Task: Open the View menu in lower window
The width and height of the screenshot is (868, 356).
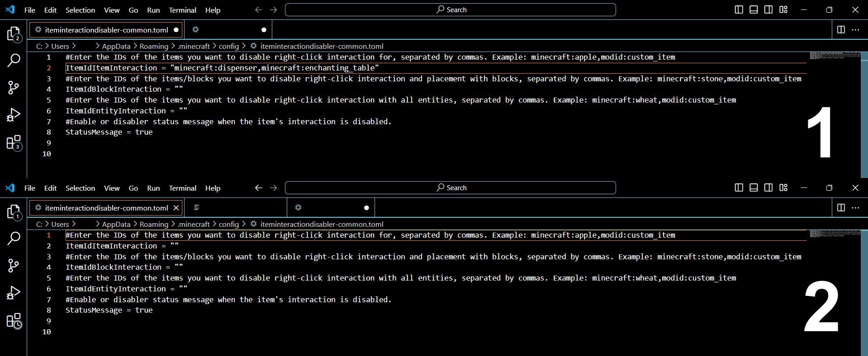Action: coord(112,188)
